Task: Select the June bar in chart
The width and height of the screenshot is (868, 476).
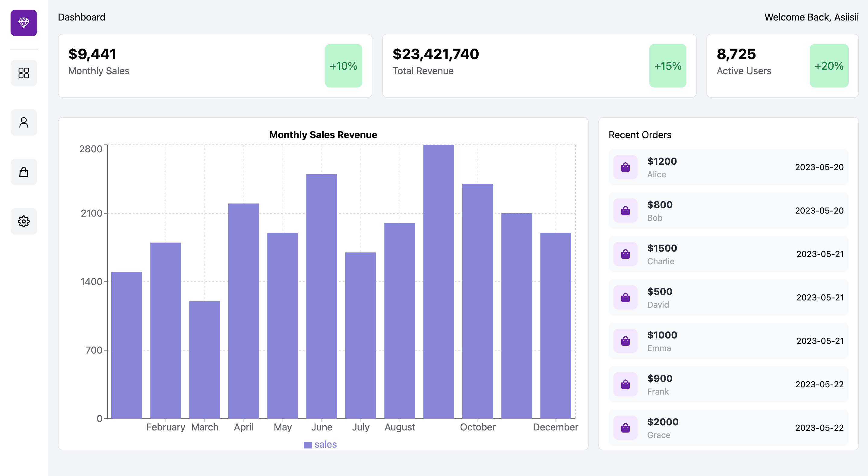Action: (322, 296)
